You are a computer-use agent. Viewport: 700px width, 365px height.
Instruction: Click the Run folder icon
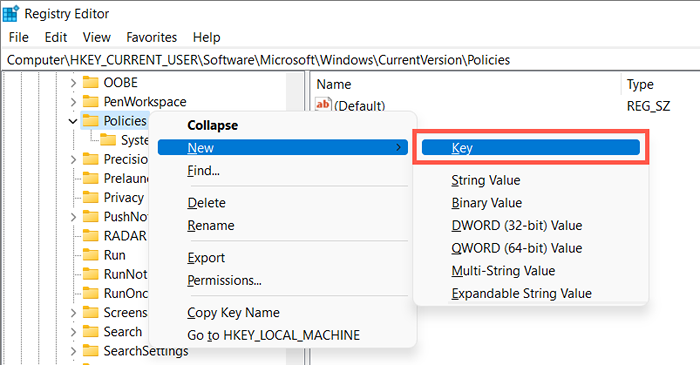click(91, 255)
